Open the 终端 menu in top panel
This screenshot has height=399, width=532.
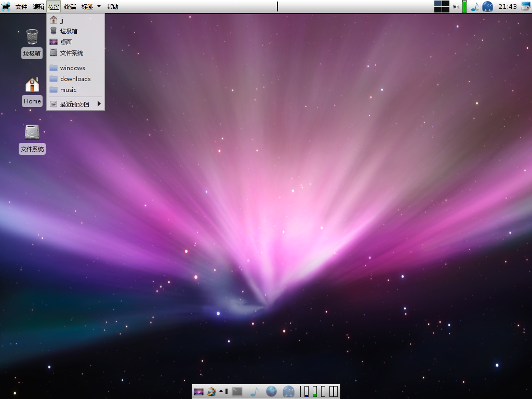pyautogui.click(x=70, y=7)
